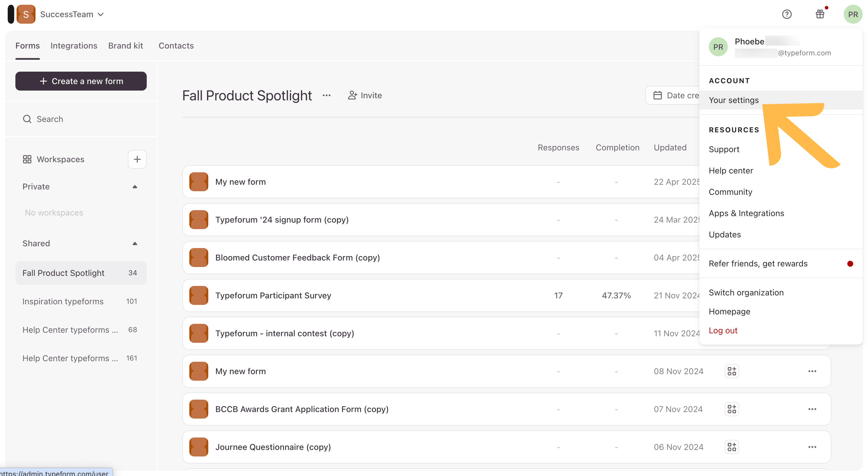Image resolution: width=868 pixels, height=476 pixels.
Task: Collapse the Shared workspaces section
Action: pyautogui.click(x=135, y=243)
